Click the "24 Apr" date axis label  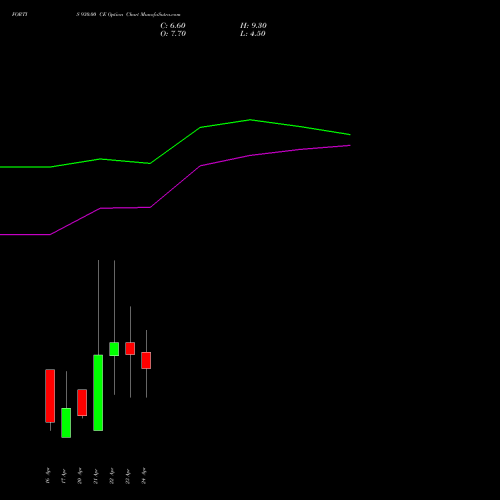pyautogui.click(x=144, y=476)
